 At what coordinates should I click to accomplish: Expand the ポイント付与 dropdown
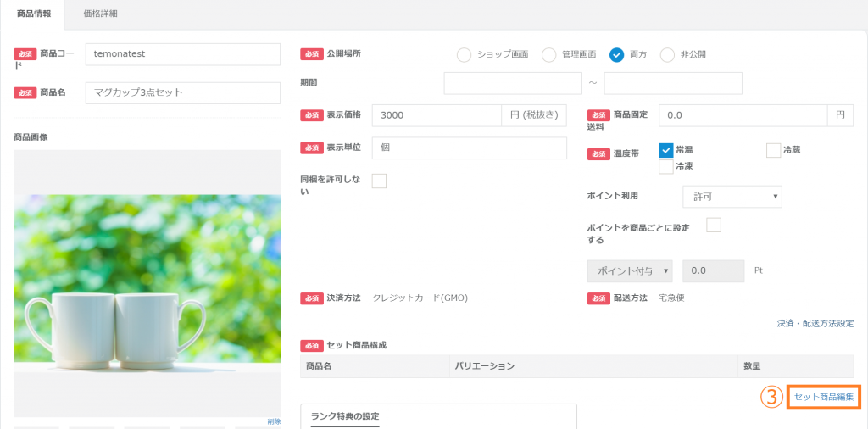coord(629,270)
